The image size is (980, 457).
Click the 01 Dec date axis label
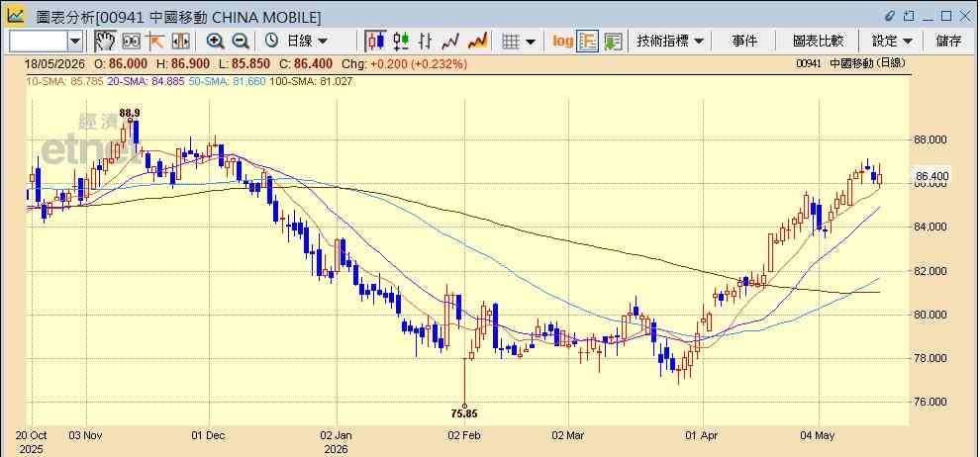point(209,435)
